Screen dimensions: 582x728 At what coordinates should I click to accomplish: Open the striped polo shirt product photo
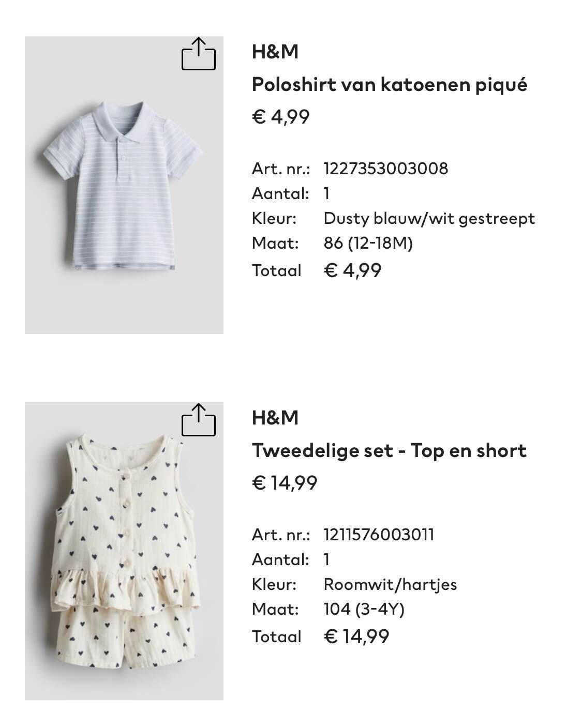coord(124,185)
